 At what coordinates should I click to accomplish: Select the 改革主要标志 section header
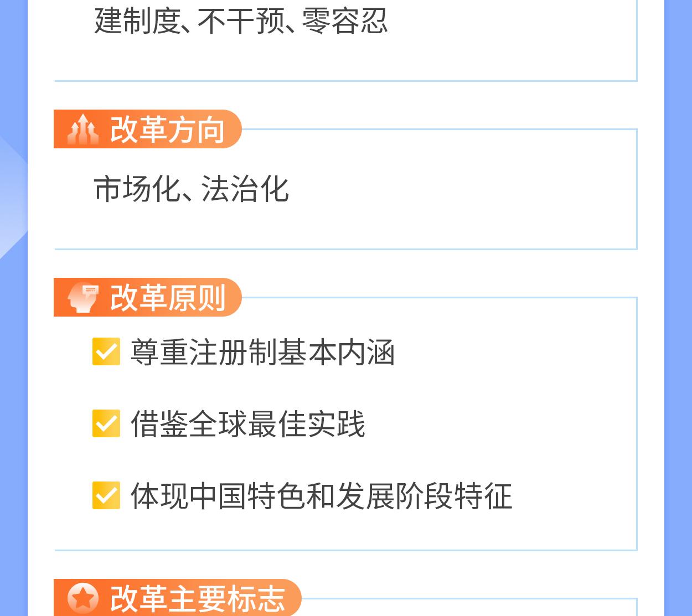178,598
